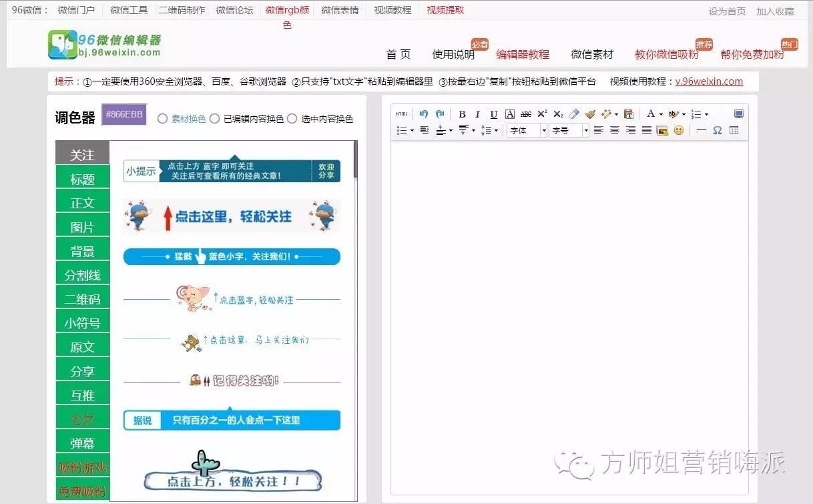Viewport: 813px width, 504px height.
Task: Switch to the 标题 sidebar tab
Action: (x=82, y=179)
